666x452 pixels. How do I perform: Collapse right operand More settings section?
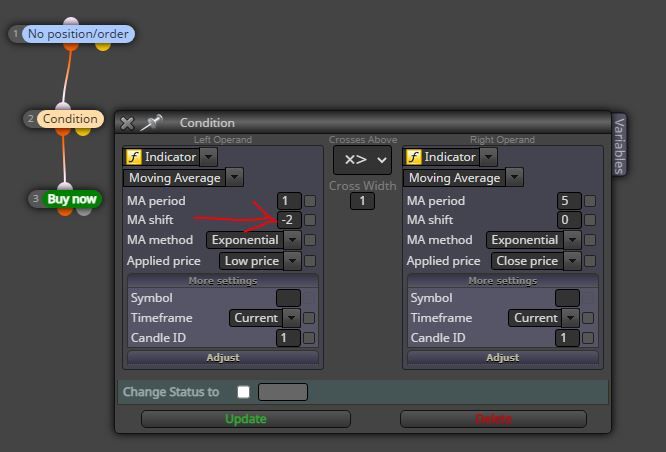[x=502, y=281]
